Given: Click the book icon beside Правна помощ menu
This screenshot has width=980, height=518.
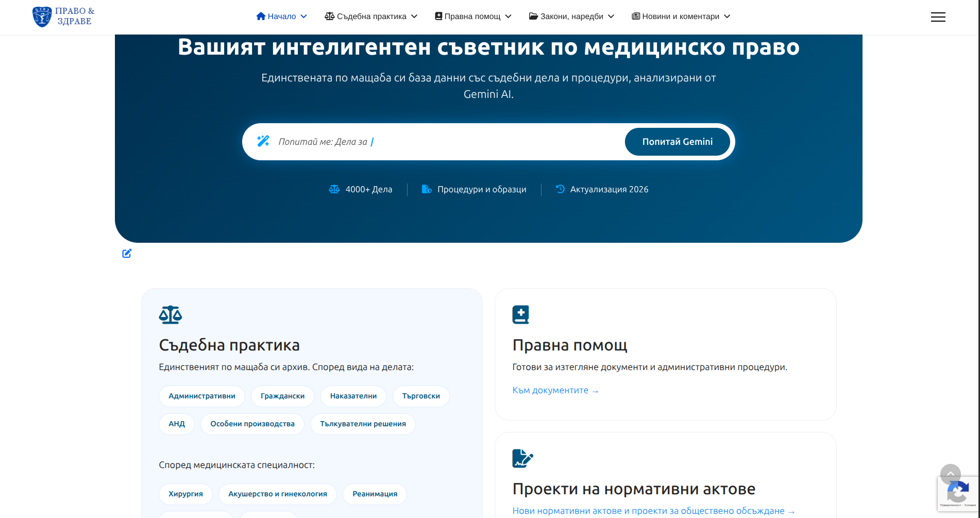Looking at the screenshot, I should [438, 16].
